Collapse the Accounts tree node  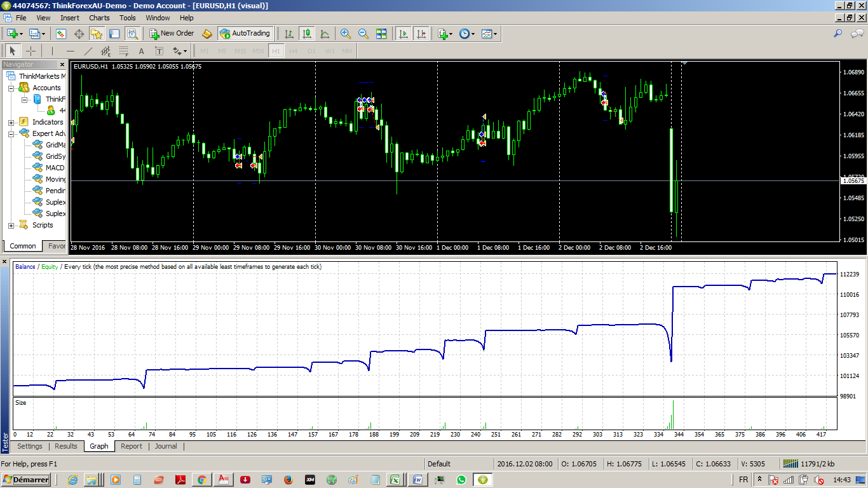[x=11, y=88]
